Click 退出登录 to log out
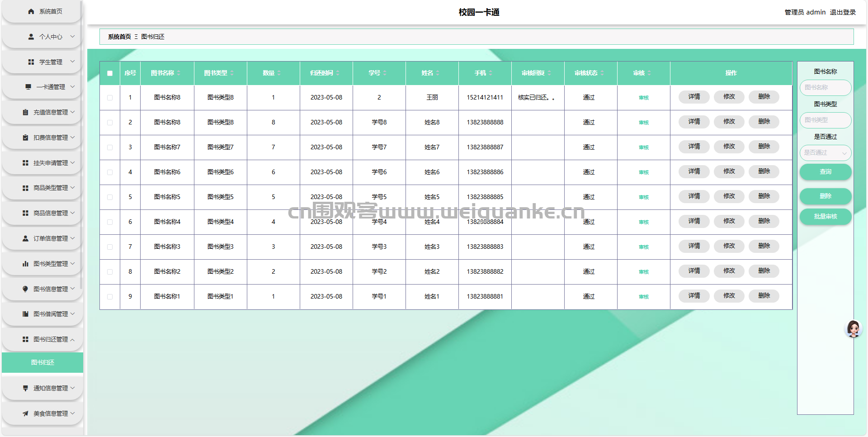This screenshot has width=868, height=437. point(843,12)
